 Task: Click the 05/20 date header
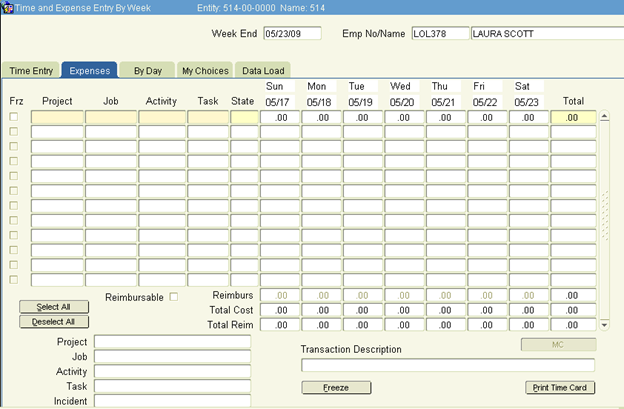[402, 102]
